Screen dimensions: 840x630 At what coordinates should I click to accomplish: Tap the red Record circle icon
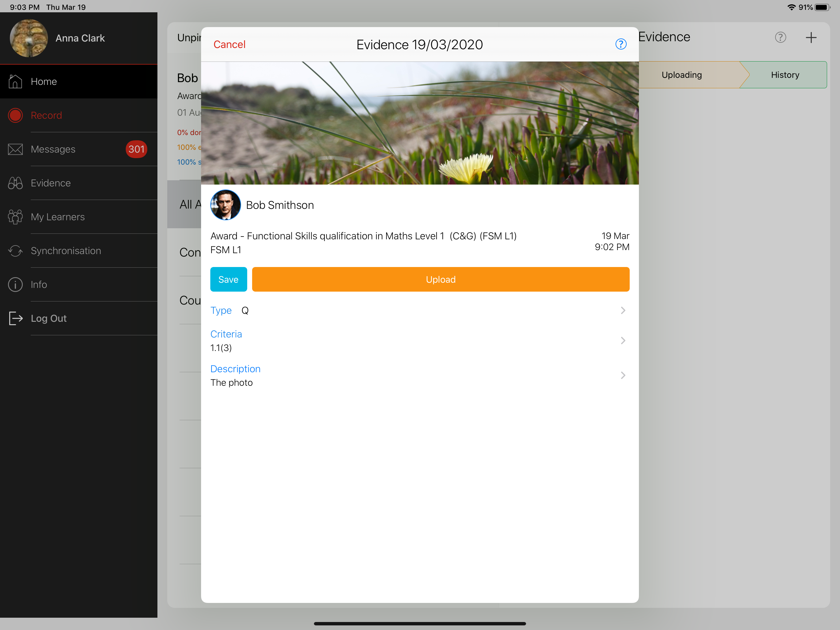[15, 115]
